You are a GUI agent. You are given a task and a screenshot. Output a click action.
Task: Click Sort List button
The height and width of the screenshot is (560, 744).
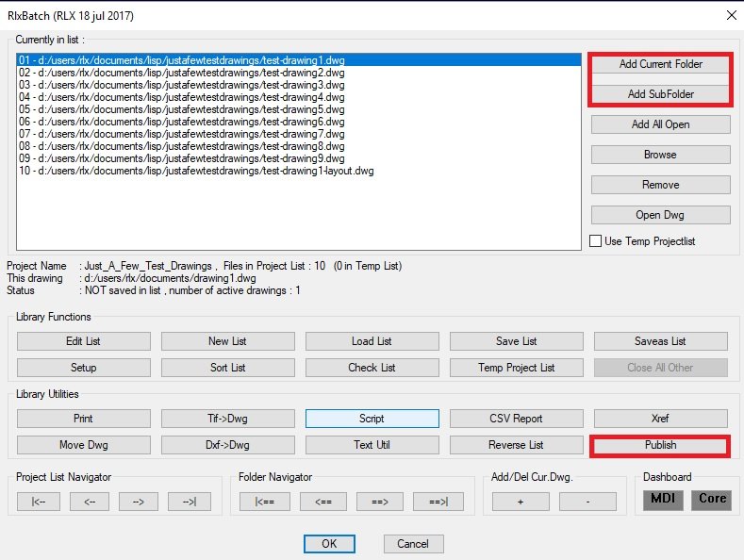pos(228,368)
